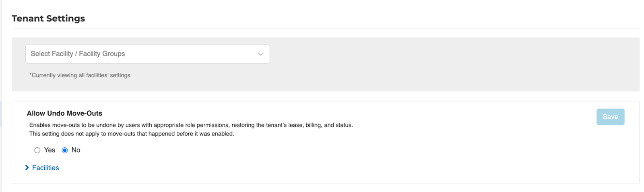Viewport: 644px width, 192px height.
Task: Click the 'Enables move-outs to be undone' description
Action: [191, 125]
